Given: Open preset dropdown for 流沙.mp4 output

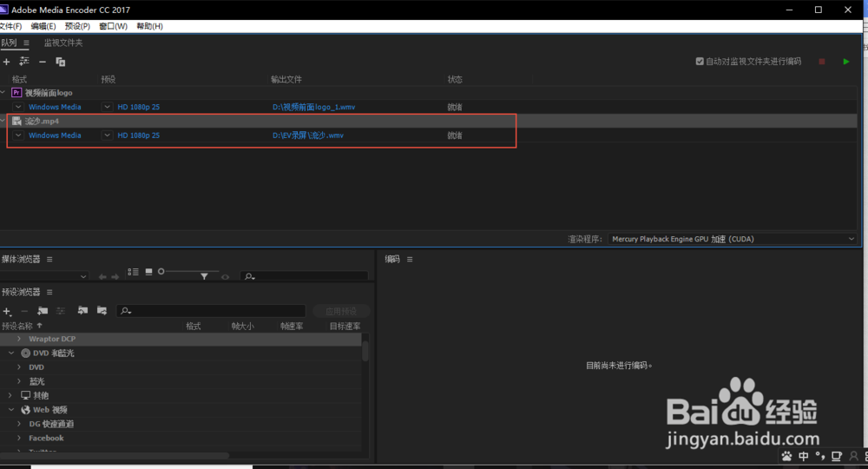Looking at the screenshot, I should pos(107,135).
